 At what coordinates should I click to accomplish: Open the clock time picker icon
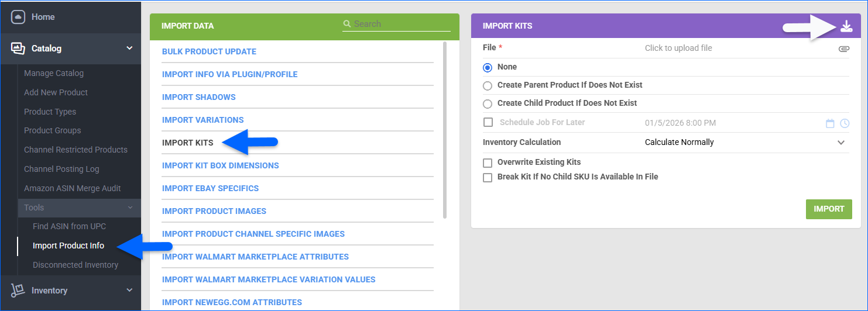[844, 123]
